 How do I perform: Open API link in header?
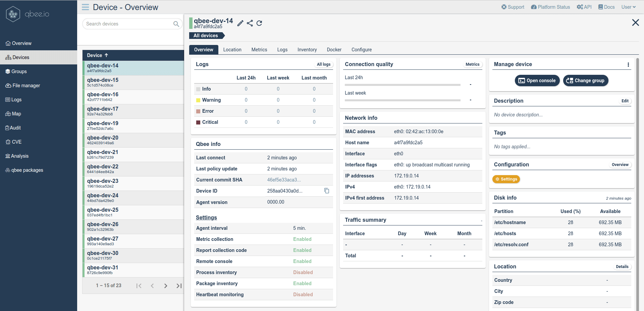584,7
